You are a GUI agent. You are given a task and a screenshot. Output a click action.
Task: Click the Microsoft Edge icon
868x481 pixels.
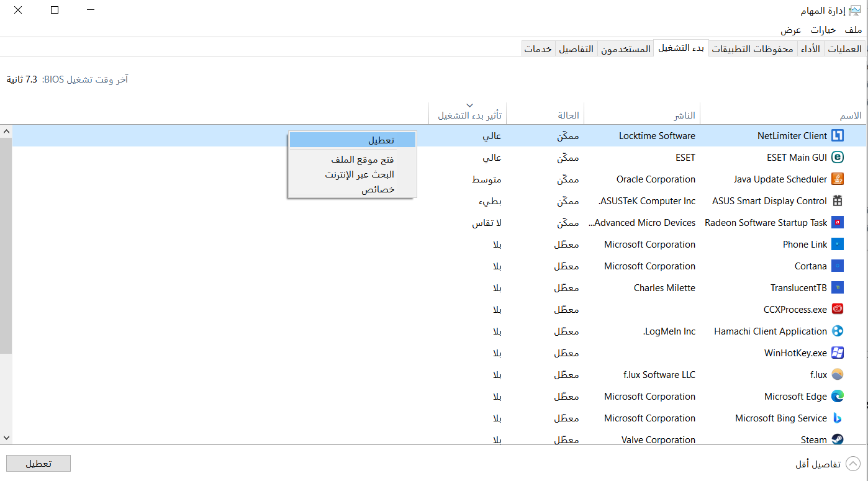(838, 397)
